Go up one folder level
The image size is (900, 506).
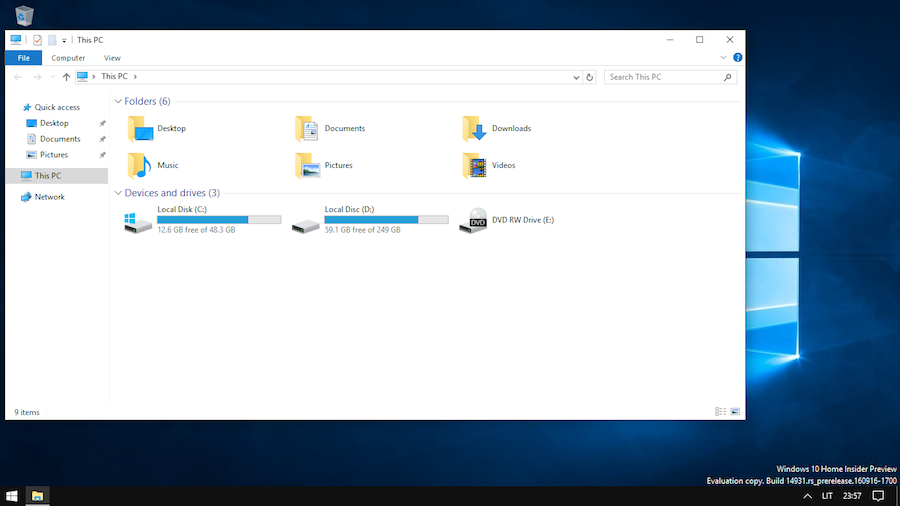66,77
